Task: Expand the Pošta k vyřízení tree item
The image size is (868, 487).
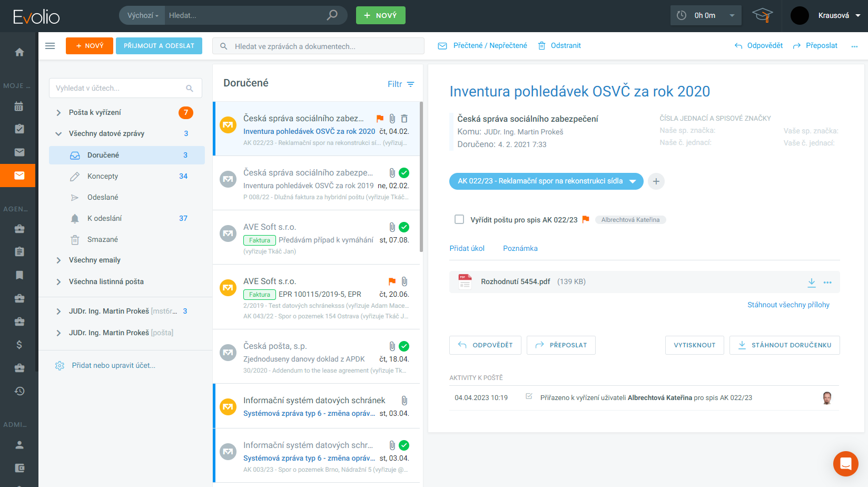Action: [x=58, y=113]
